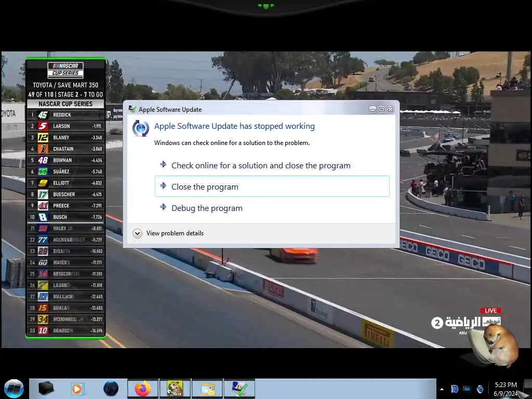Click Bowman row in leaderboard
The width and height of the screenshot is (532, 399).
(x=65, y=160)
